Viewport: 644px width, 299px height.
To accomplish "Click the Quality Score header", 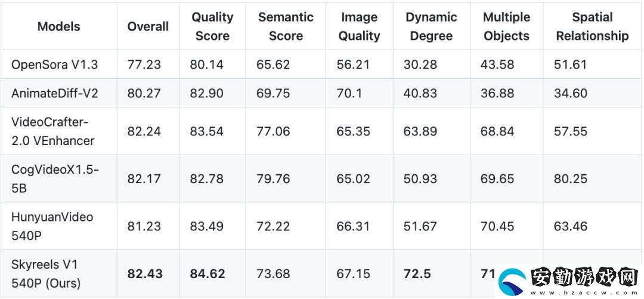I will tap(212, 26).
